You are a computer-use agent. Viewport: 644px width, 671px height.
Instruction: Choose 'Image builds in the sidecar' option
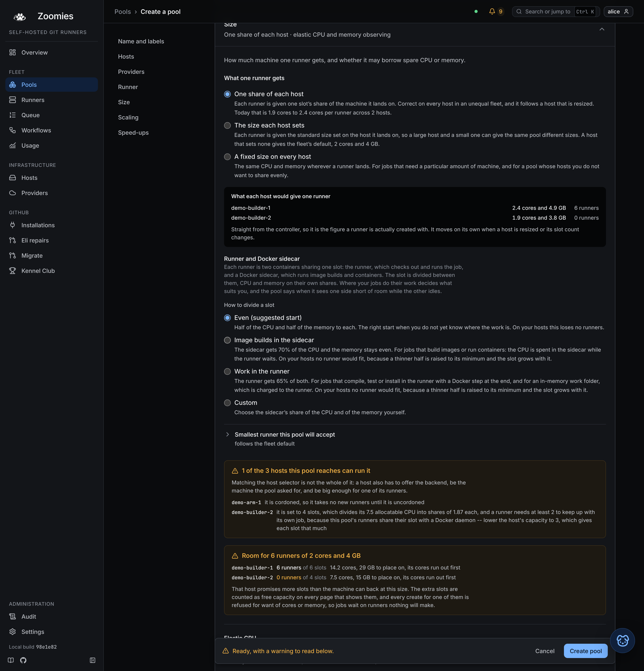(x=227, y=340)
